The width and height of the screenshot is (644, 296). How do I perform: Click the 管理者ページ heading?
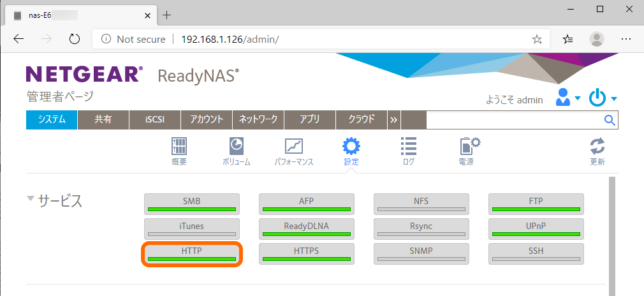(x=60, y=96)
